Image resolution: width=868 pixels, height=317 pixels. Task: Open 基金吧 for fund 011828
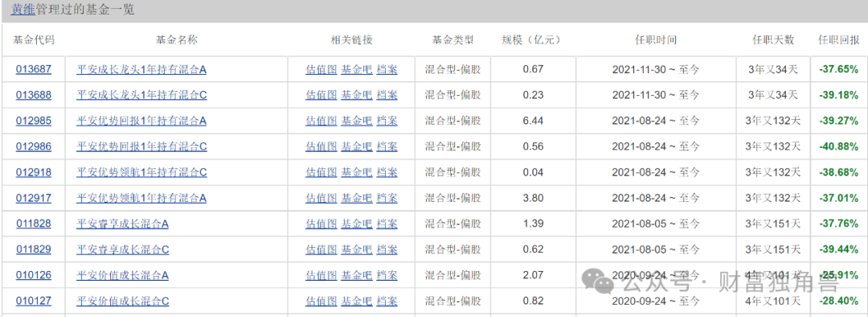coord(356,224)
